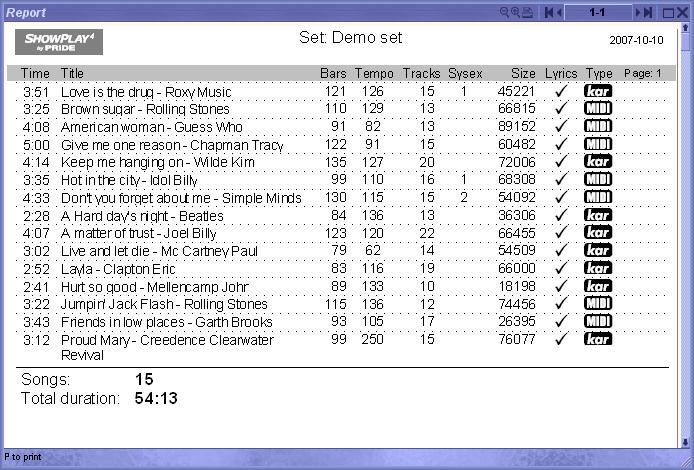Select 'Hot in the city - Idol Billy' title
694x470 pixels.
pos(129,180)
